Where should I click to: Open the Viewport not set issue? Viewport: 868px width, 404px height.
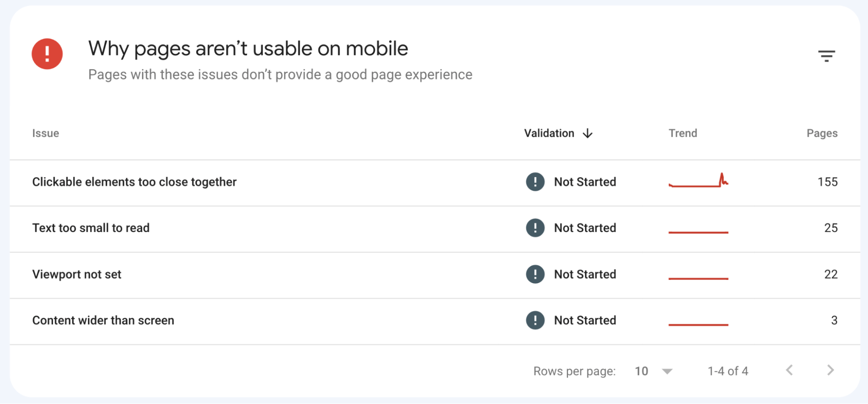click(77, 274)
